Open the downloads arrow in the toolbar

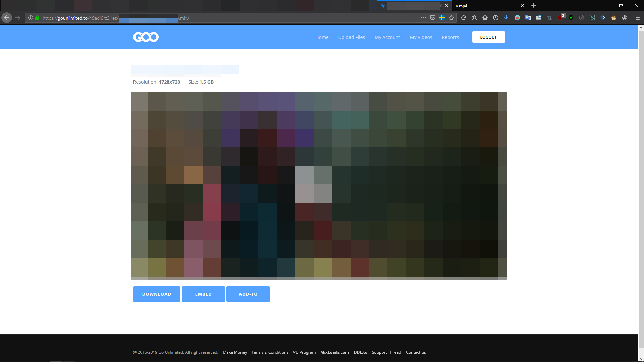(506, 18)
